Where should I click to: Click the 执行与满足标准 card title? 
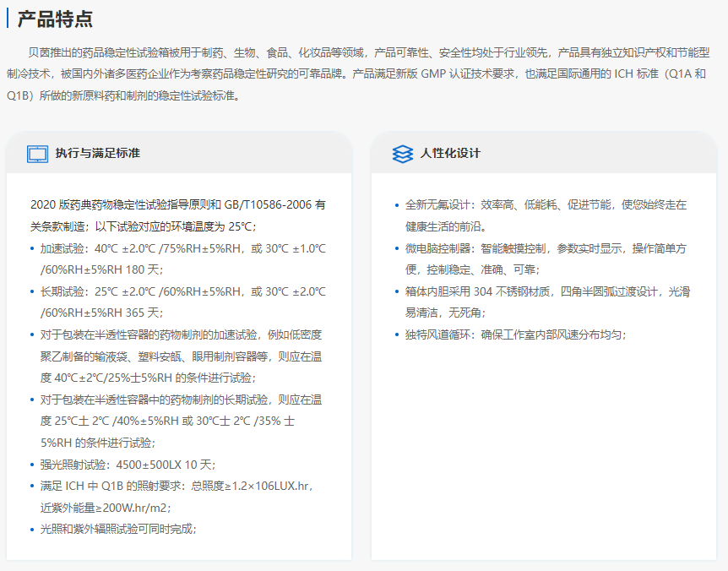coord(98,154)
